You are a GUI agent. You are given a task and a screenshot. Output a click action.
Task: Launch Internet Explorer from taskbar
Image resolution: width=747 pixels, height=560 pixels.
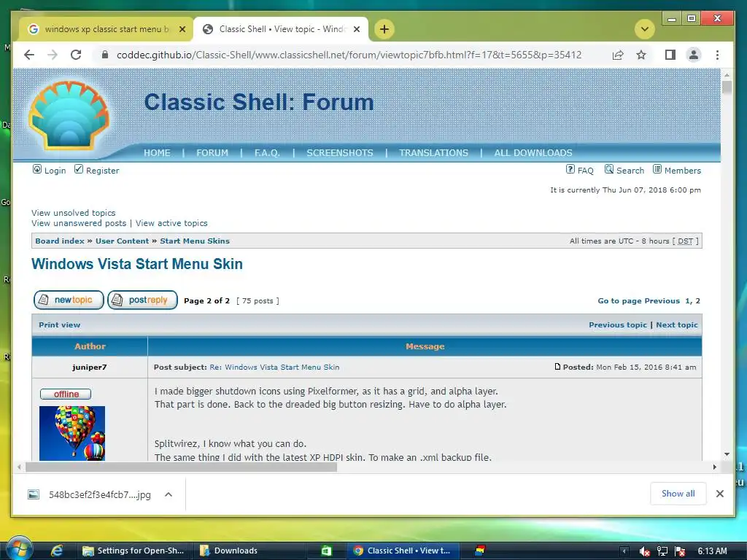57,551
